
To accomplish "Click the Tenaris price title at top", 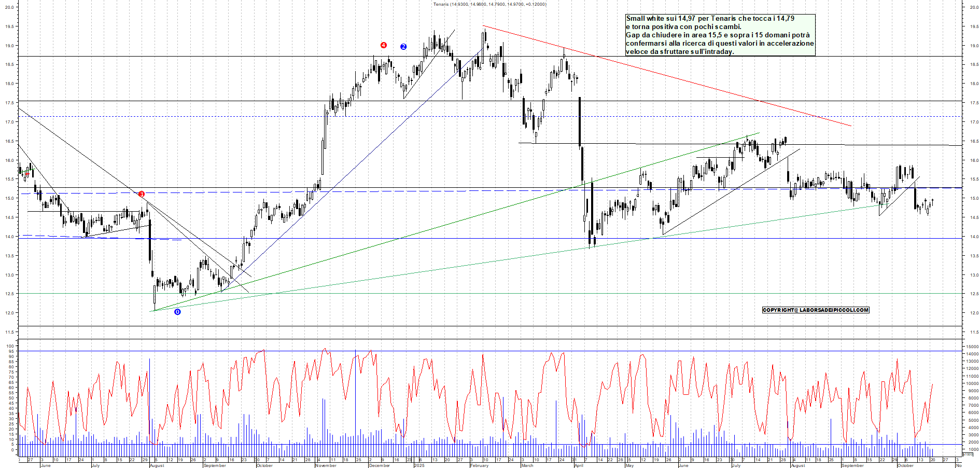I will point(489,4).
